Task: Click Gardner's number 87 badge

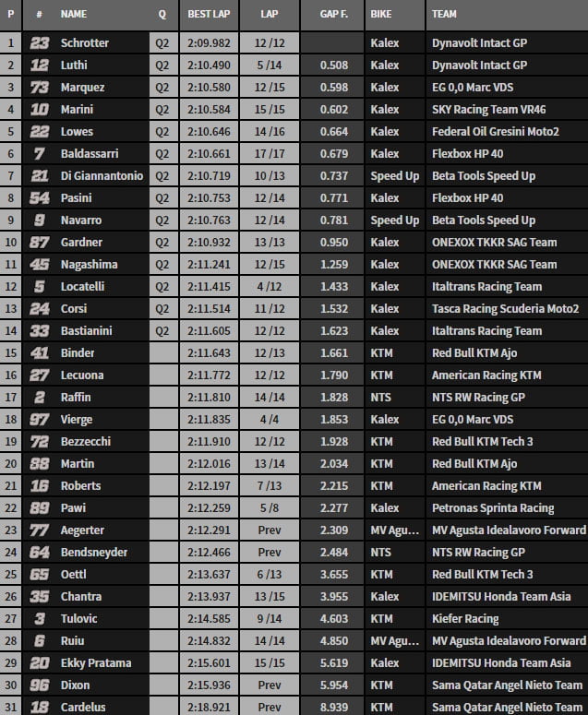Action: coord(39,243)
